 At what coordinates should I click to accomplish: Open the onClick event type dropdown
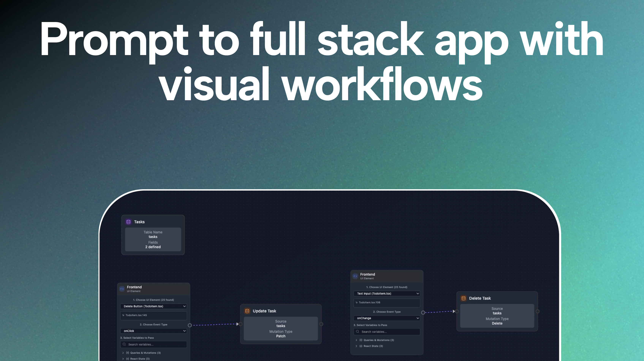tap(153, 331)
